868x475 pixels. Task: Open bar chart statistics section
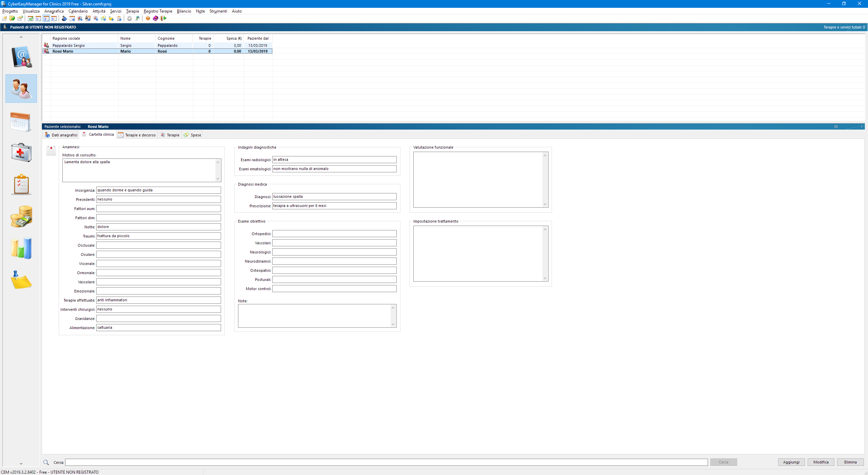pyautogui.click(x=21, y=248)
